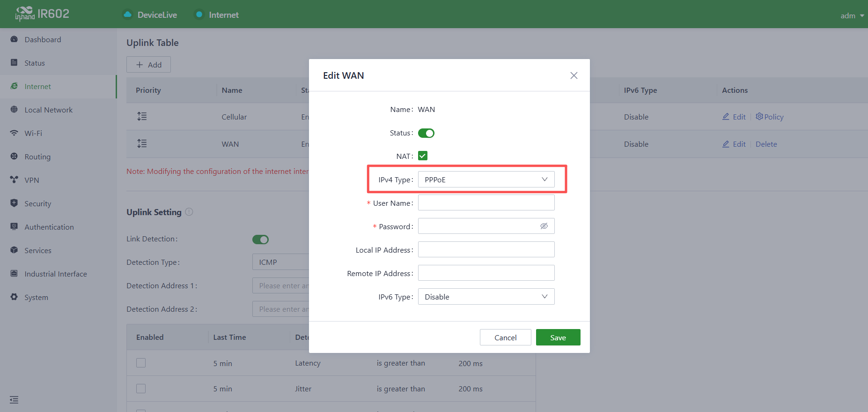Click the InHand IR602 logo
The image size is (868, 412).
(x=42, y=14)
